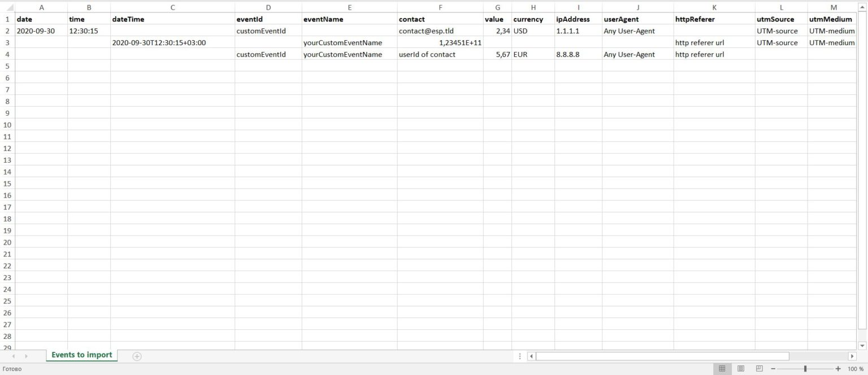868x375 pixels.
Task: Select column M header
Action: (834, 7)
